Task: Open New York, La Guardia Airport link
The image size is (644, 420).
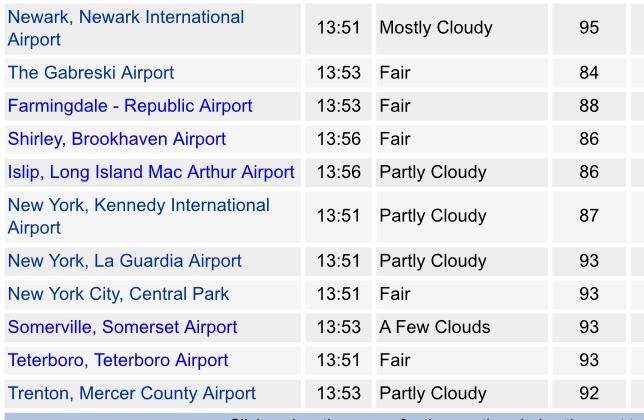Action: point(125,261)
